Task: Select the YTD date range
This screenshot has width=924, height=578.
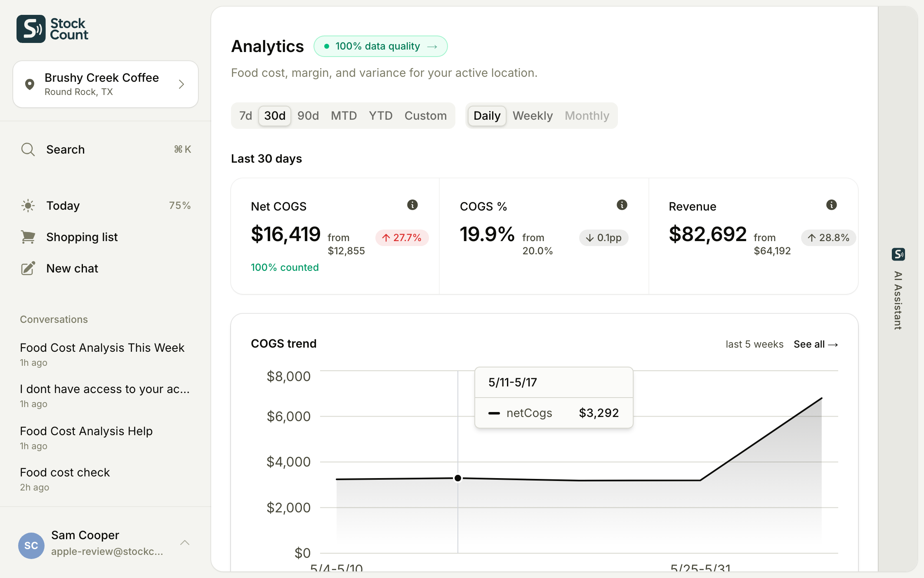Action: coord(380,116)
